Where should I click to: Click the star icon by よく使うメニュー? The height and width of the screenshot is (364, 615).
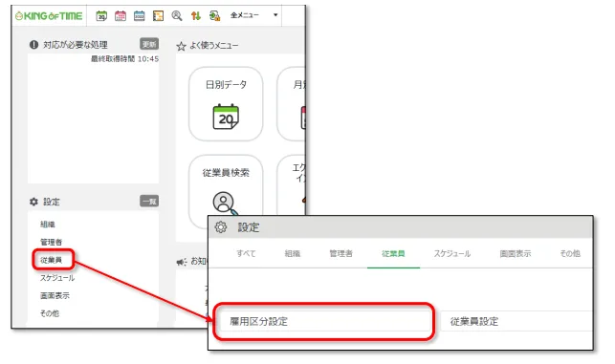(181, 47)
